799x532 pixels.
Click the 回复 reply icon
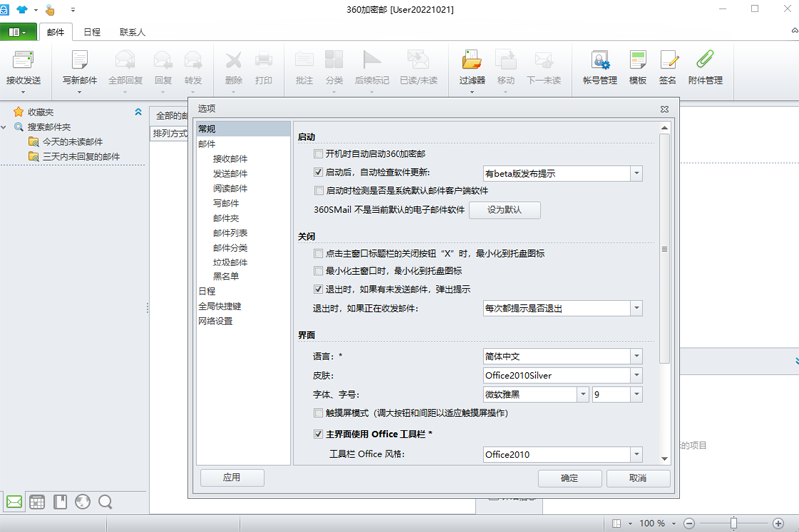[163, 60]
